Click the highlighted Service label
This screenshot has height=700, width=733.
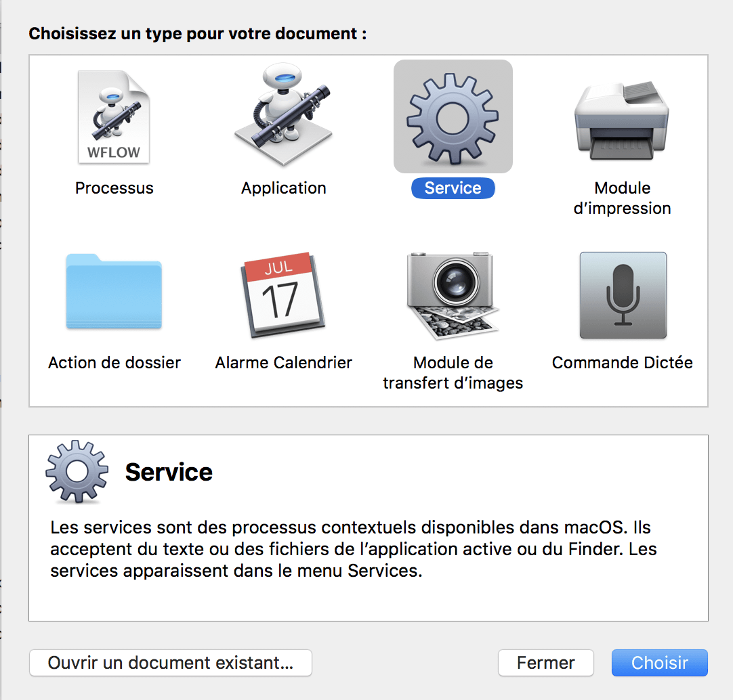coord(453,188)
